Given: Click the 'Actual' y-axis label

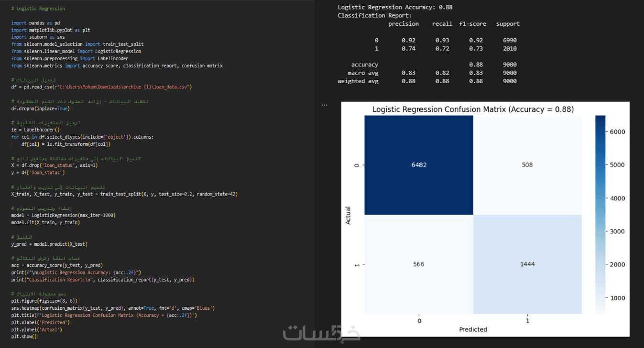Looking at the screenshot, I should (348, 215).
